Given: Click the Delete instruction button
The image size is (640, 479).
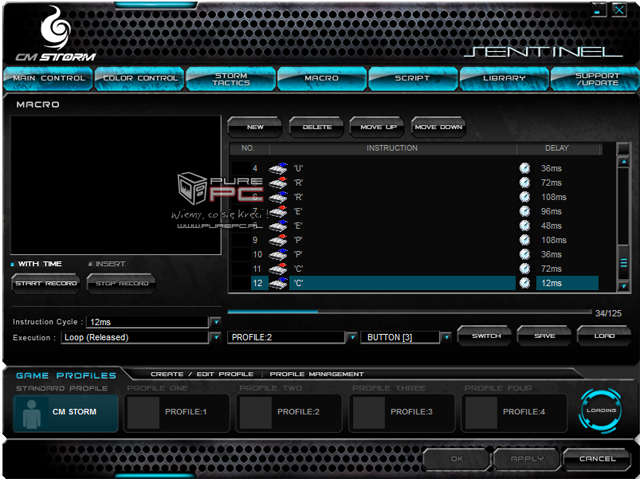Looking at the screenshot, I should click(317, 127).
